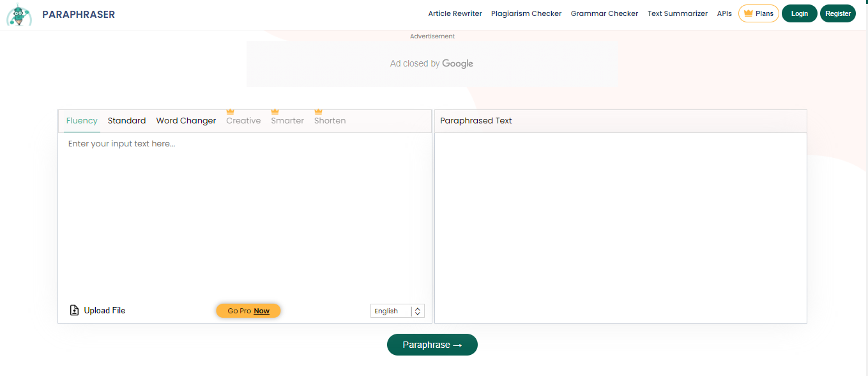This screenshot has width=868, height=376.
Task: Open the Grammar Checker link
Action: click(604, 13)
